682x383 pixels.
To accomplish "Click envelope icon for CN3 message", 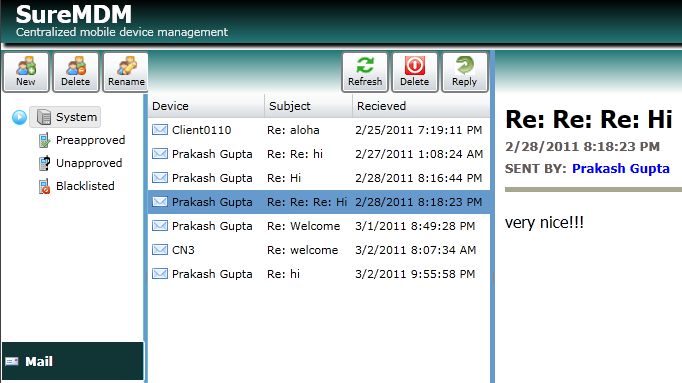I will tap(160, 250).
